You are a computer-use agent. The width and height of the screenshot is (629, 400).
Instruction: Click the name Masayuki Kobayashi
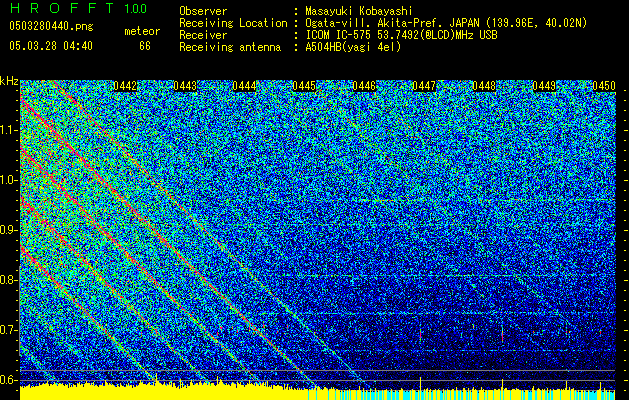(359, 11)
